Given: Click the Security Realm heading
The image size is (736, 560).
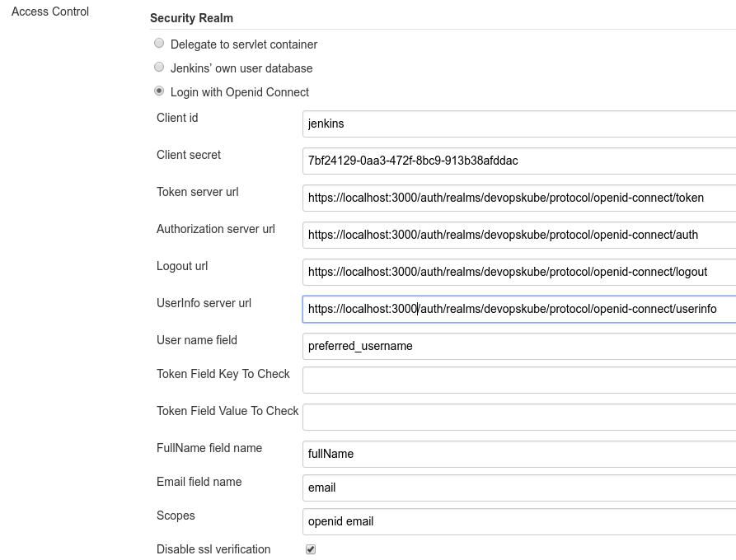Looking at the screenshot, I should pyautogui.click(x=191, y=18).
